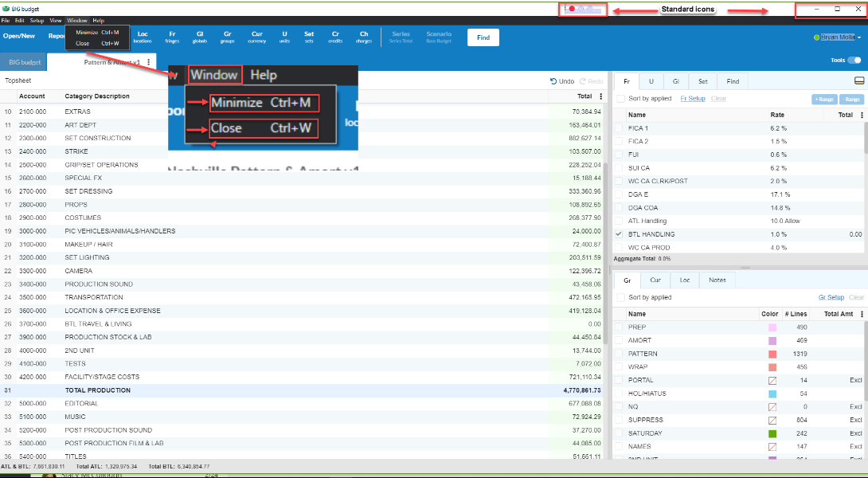This screenshot has width=868, height=478.
Task: Open the Fr fringes toolbar item
Action: tap(172, 37)
